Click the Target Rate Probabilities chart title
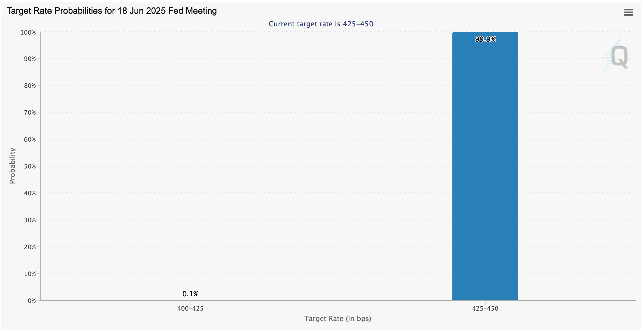Viewport: 644px width, 332px height. (112, 11)
